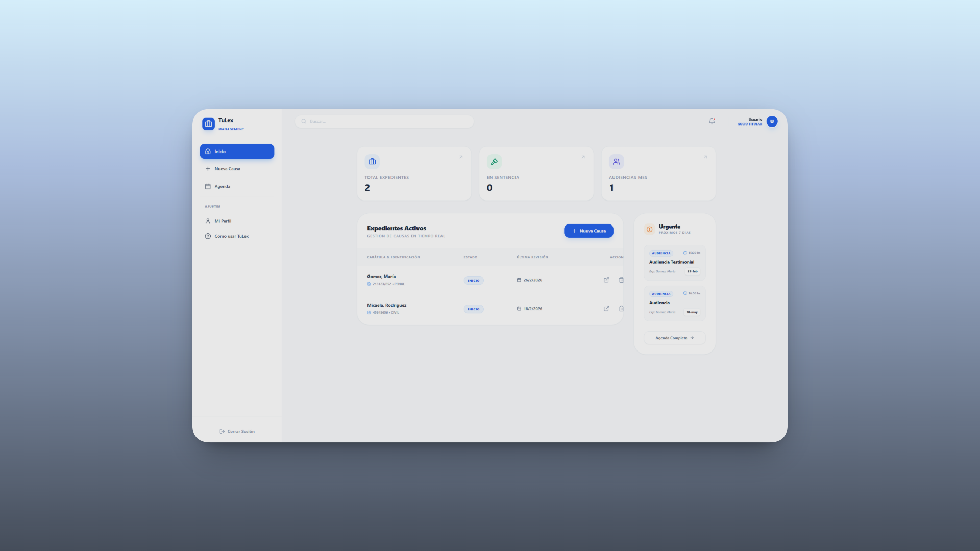Open Audiencias Mes via its corner arrow
The width and height of the screenshot is (980, 551).
click(x=705, y=157)
